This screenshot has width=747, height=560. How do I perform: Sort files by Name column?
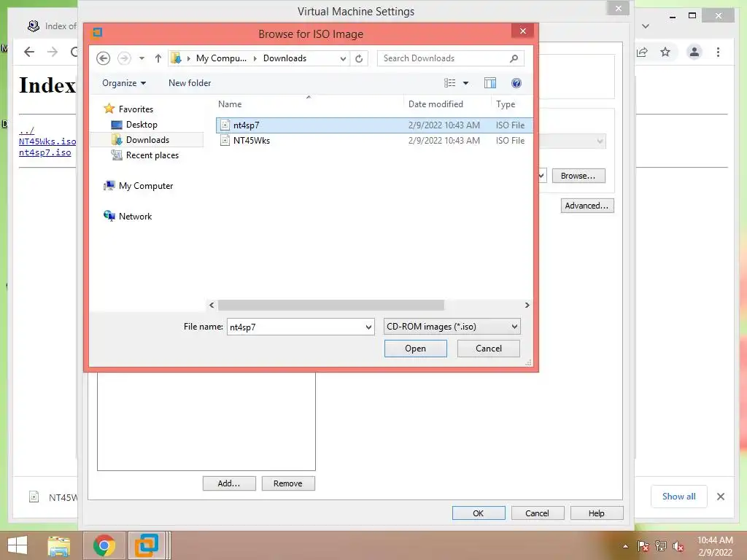230,104
